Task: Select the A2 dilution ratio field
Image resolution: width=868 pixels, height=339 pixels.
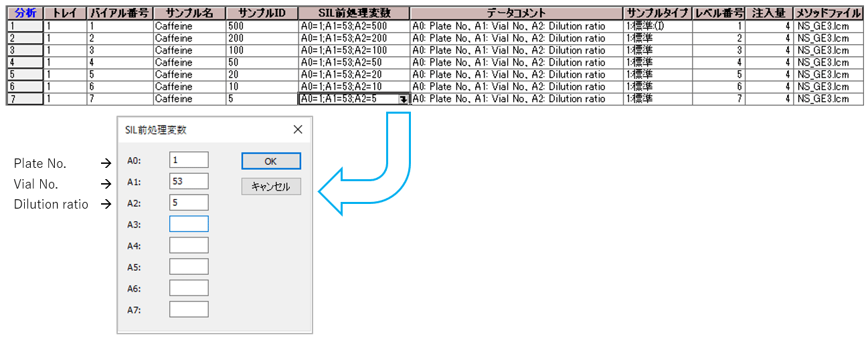Action: [x=189, y=203]
